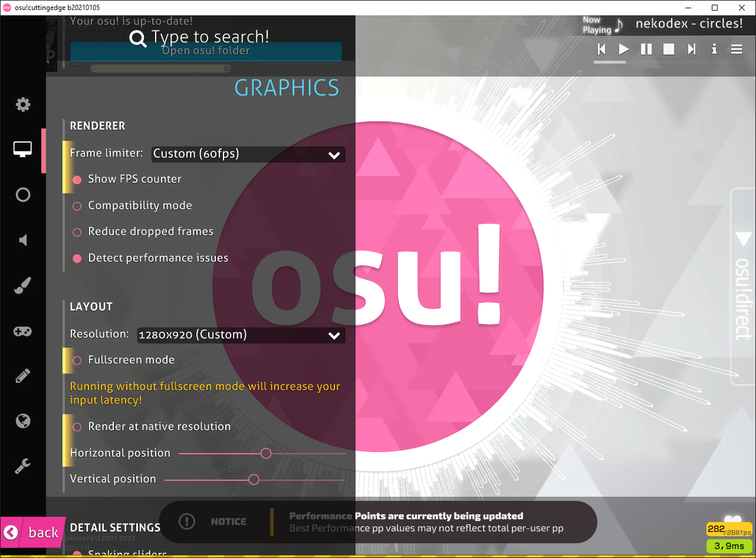Viewport: 756px width, 558px height.
Task: Pause the nekodex circles track
Action: click(646, 49)
